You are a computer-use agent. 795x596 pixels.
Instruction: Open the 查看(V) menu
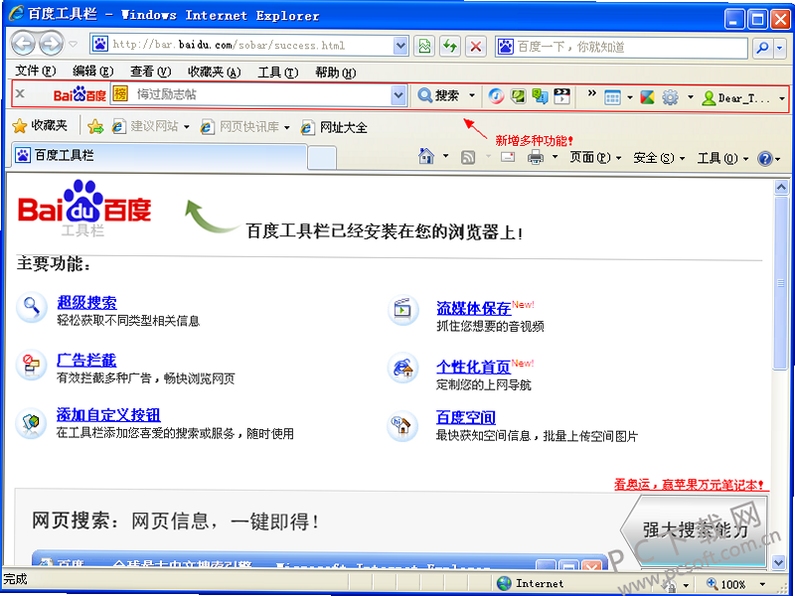[151, 71]
